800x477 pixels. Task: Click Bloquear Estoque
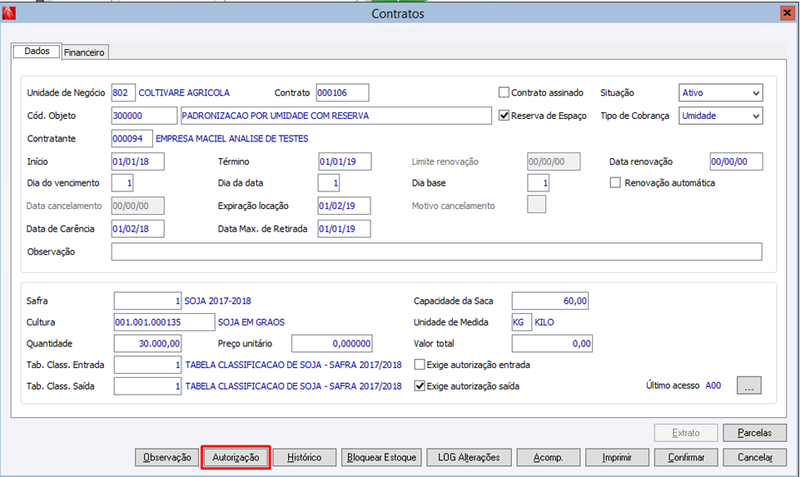pyautogui.click(x=382, y=457)
